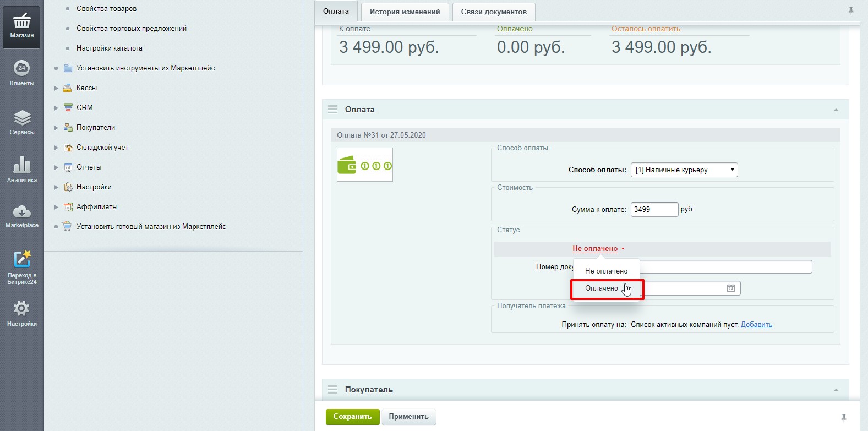Viewport: 868px width, 431px height.
Task: Select Оплачено in the status menu
Action: click(602, 288)
